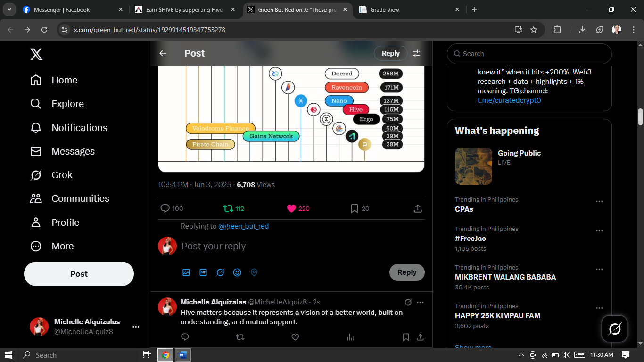Go back using Post header arrow
Image resolution: width=644 pixels, height=362 pixels.
pyautogui.click(x=163, y=53)
